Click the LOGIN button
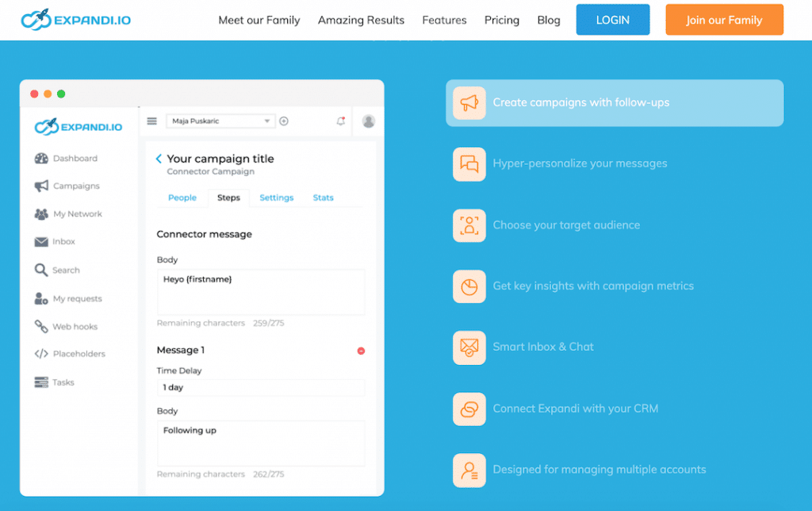This screenshot has width=812, height=511. 612,20
